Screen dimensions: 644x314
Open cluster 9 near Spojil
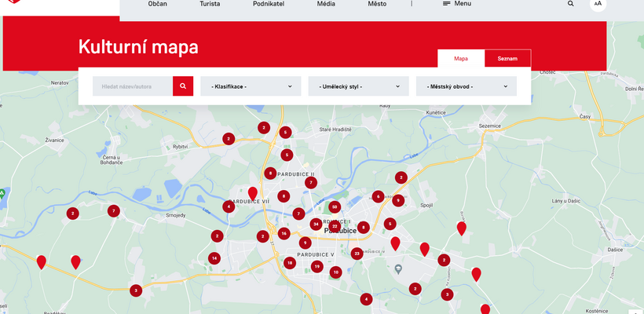[398, 201]
